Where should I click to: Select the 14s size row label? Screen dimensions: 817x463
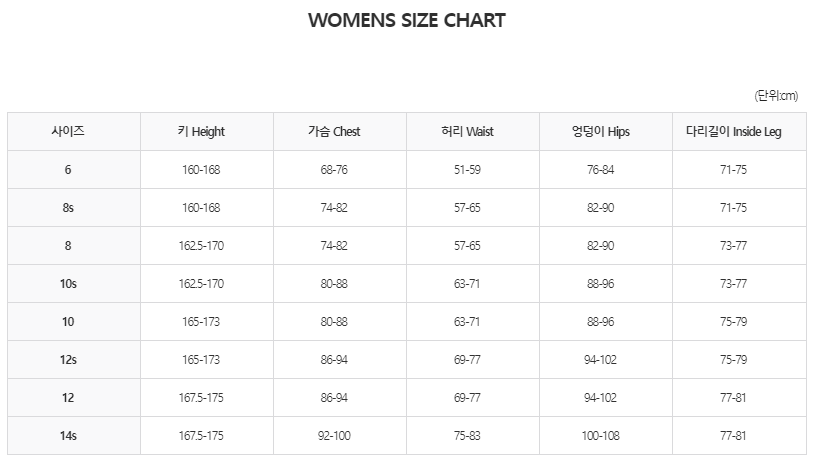point(68,436)
